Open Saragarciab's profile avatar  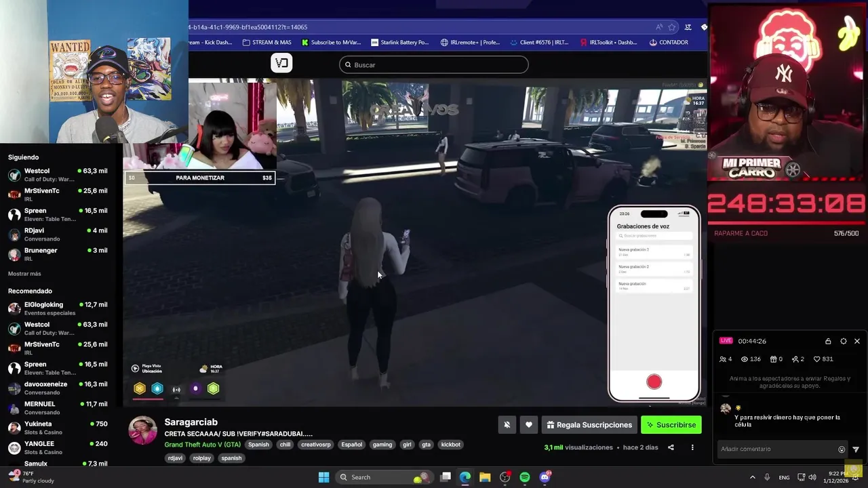pyautogui.click(x=143, y=430)
